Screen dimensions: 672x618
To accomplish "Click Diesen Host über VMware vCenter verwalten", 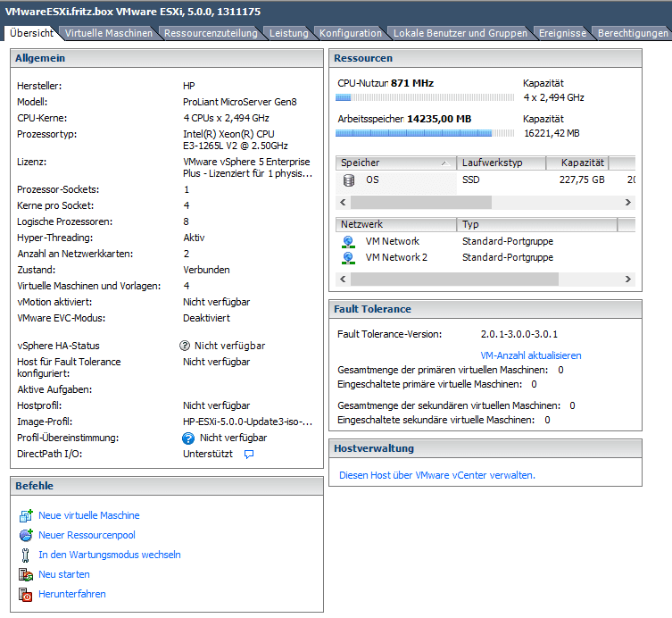I will [x=437, y=475].
